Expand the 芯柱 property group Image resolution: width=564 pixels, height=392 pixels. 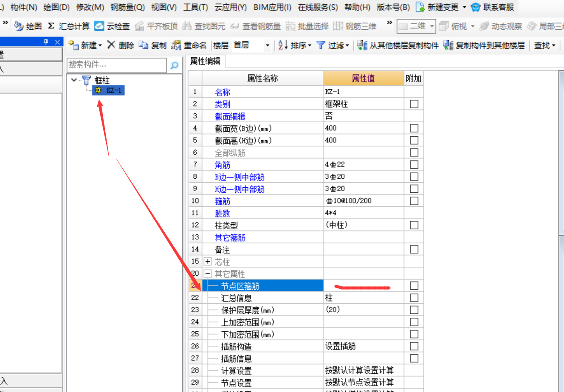[x=208, y=262]
